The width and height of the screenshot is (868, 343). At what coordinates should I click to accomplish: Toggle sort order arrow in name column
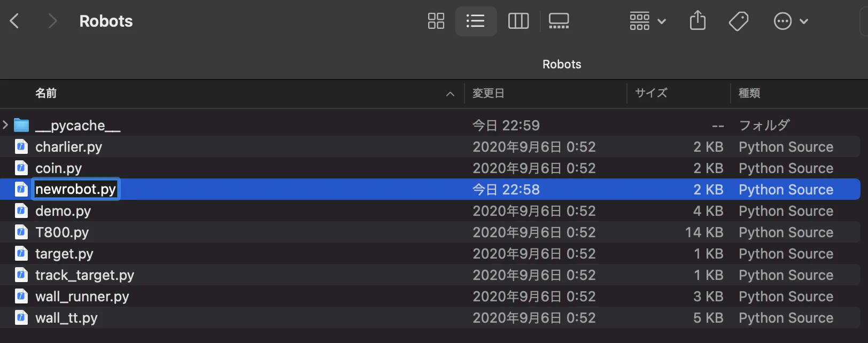pos(450,94)
